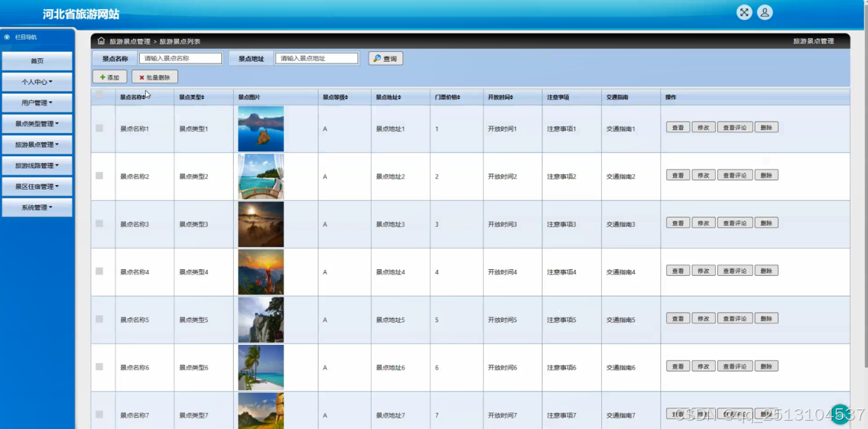Sort table by 景点类型 column header
Image resolution: width=868 pixels, height=429 pixels.
coord(192,97)
